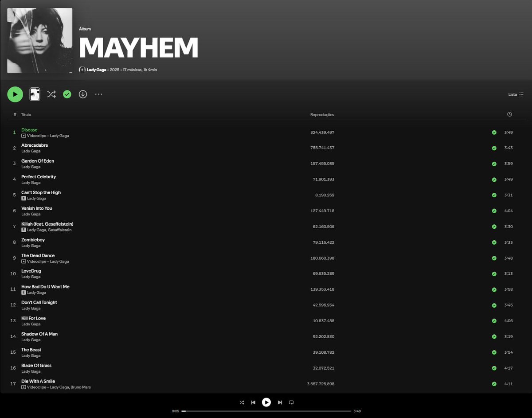The image size is (532, 418).
Task: Click the Lady Gaga avatar icon
Action: (x=82, y=70)
